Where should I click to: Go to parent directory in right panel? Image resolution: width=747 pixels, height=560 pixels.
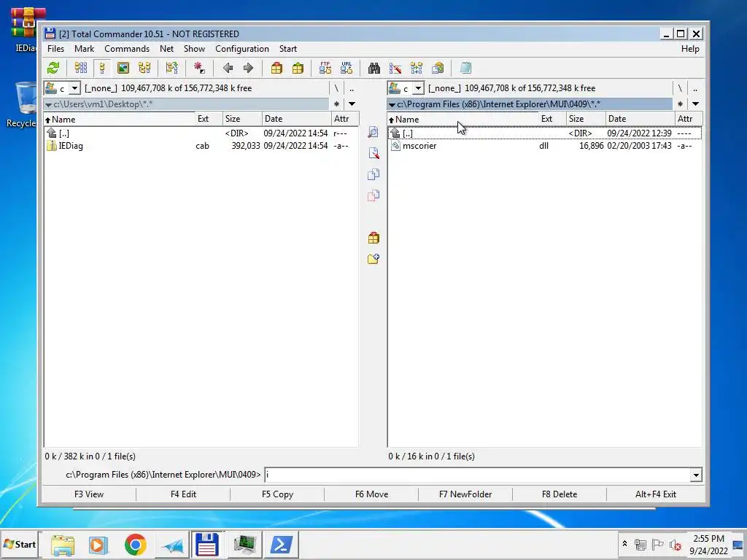click(x=695, y=88)
